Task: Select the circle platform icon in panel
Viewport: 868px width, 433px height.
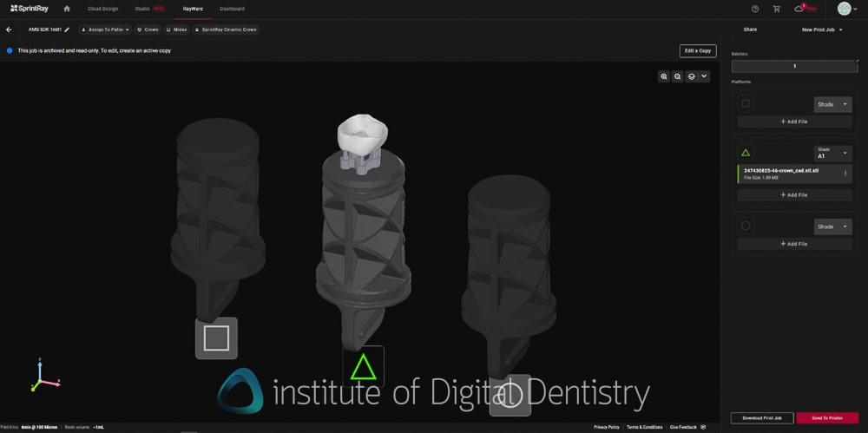Action: pos(746,226)
